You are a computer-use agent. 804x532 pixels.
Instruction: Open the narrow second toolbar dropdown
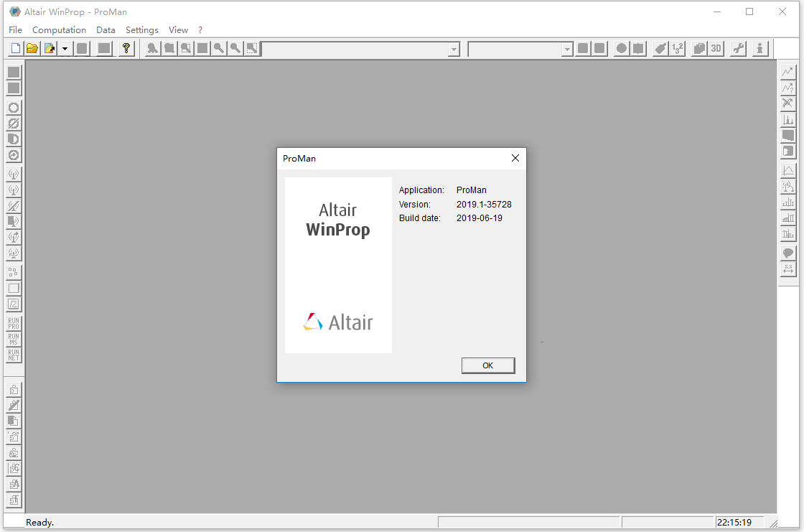click(566, 50)
